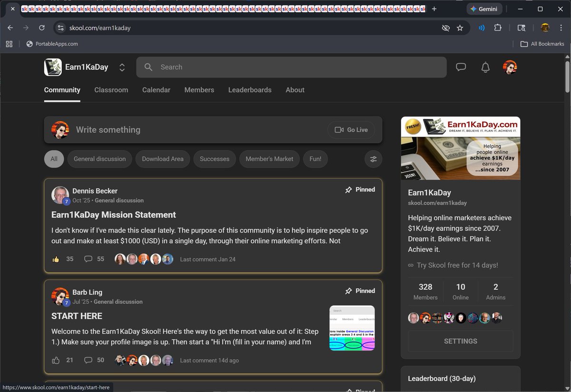Click the 2 Admins stat
This screenshot has height=392, width=571.
click(496, 291)
